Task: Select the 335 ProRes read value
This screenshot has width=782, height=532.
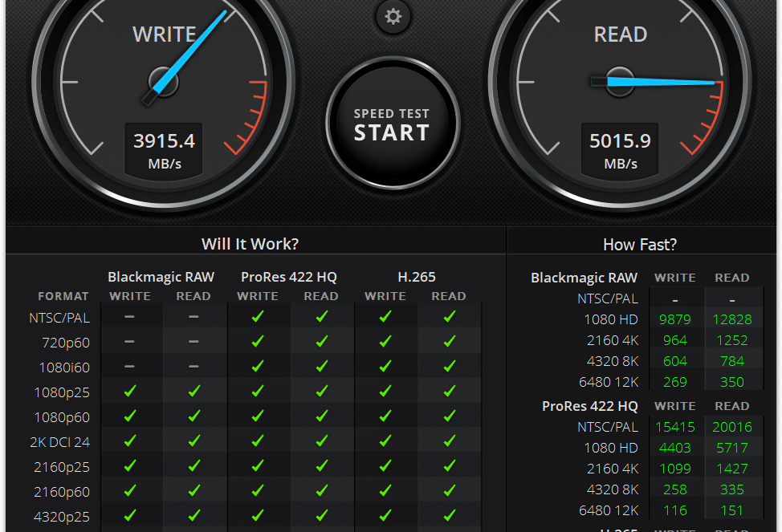Action: pos(731,489)
